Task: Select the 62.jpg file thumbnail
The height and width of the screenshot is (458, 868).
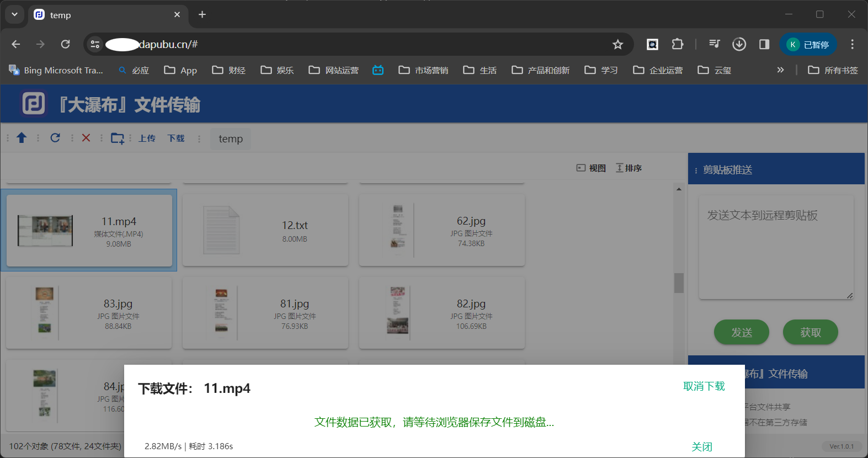Action: 398,230
